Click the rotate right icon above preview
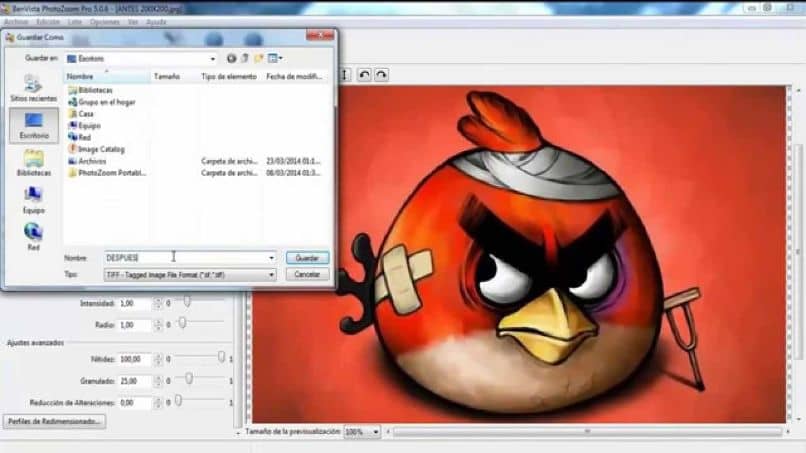This screenshot has height=453, width=806. 381,75
